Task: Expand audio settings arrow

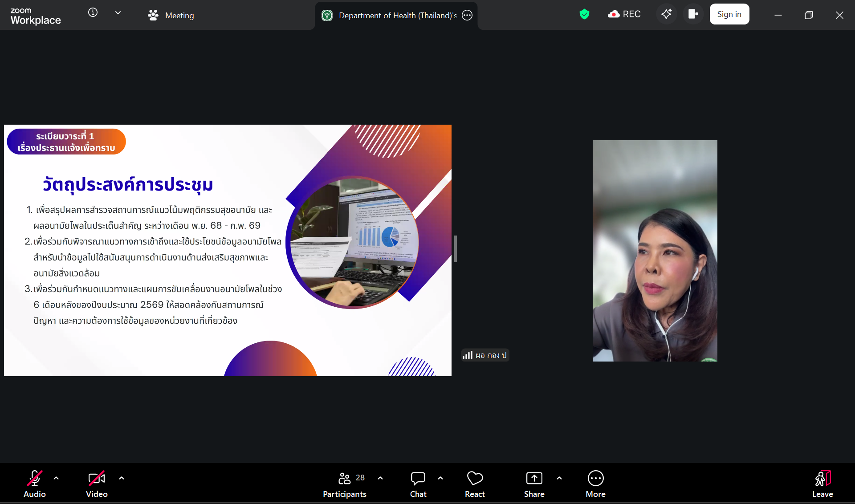Action: click(x=56, y=478)
